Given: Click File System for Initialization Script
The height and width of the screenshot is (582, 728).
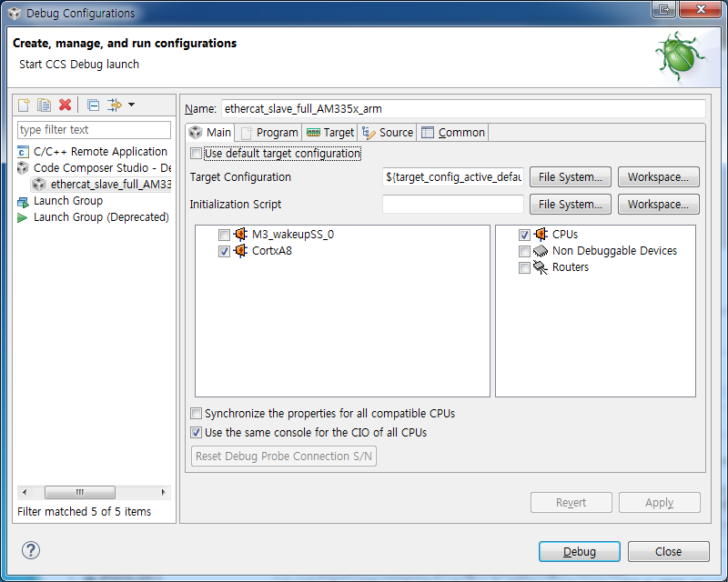Looking at the screenshot, I should click(x=571, y=205).
